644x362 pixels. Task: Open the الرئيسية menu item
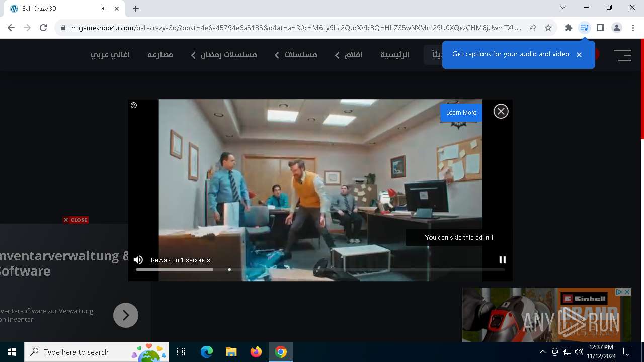click(x=395, y=55)
